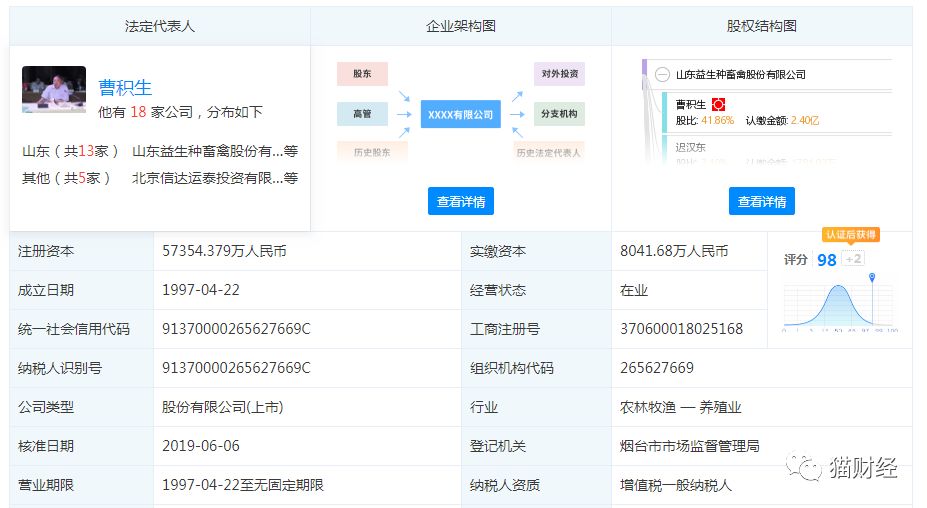Click the 对外投资 box in structure diagram
927x508 pixels.
pos(559,74)
